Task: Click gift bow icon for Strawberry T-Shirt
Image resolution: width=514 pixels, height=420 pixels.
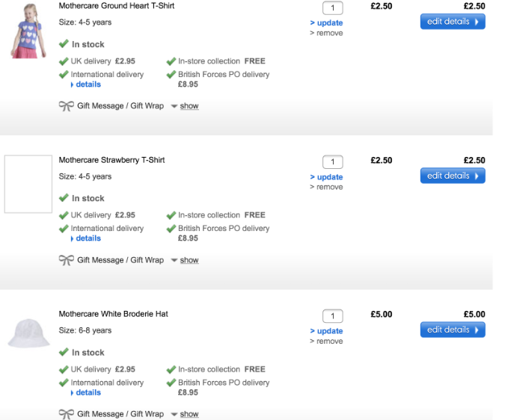Action: [x=66, y=260]
